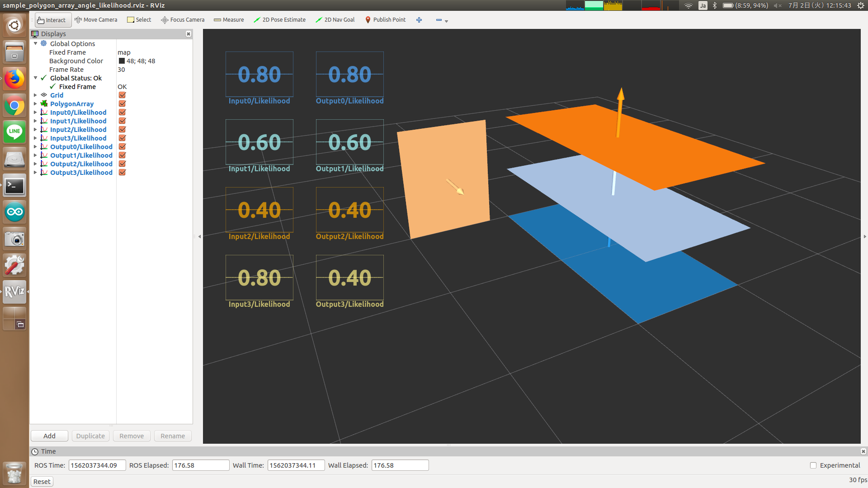This screenshot has height=488, width=868.
Task: Toggle the Grid display checkbox
Action: tap(122, 95)
